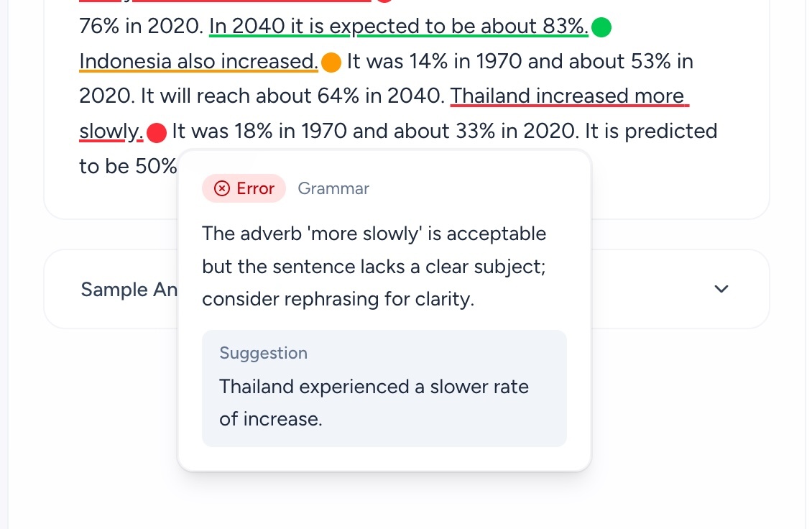Click the green dot after 83% sentence
Viewport: 812px width, 529px height.
point(601,27)
